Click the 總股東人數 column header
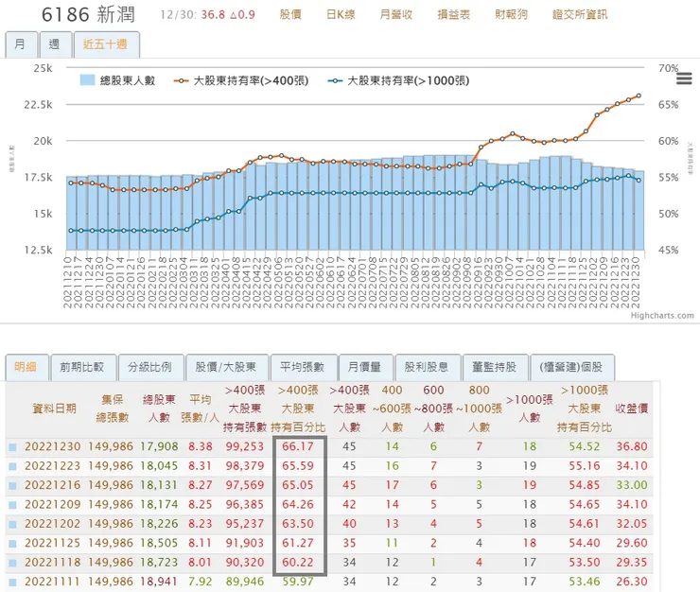700x592 pixels. (159, 409)
